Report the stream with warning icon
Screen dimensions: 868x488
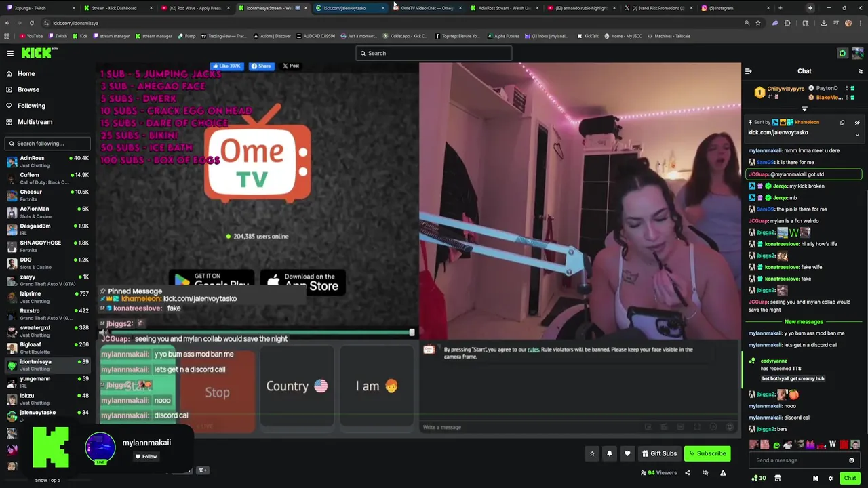coord(723,473)
